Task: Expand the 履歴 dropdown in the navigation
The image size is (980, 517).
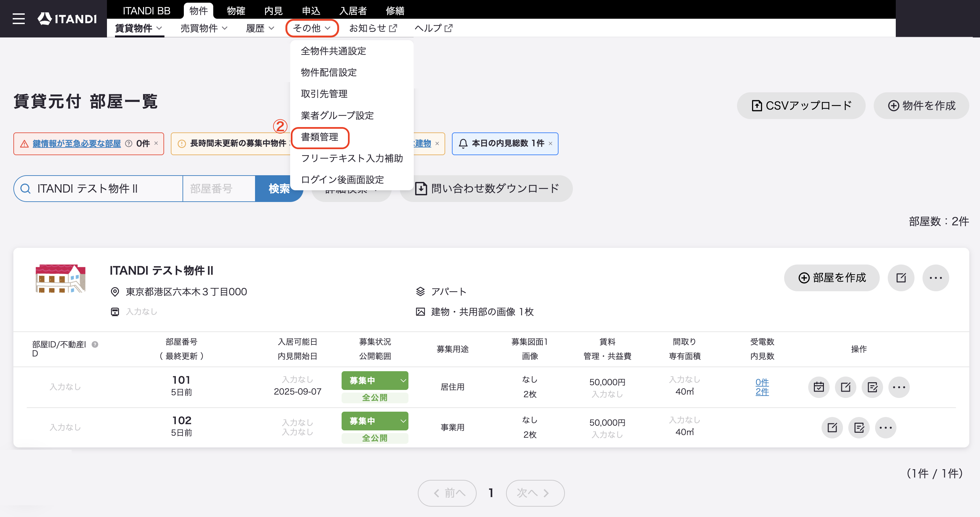Action: pos(260,28)
